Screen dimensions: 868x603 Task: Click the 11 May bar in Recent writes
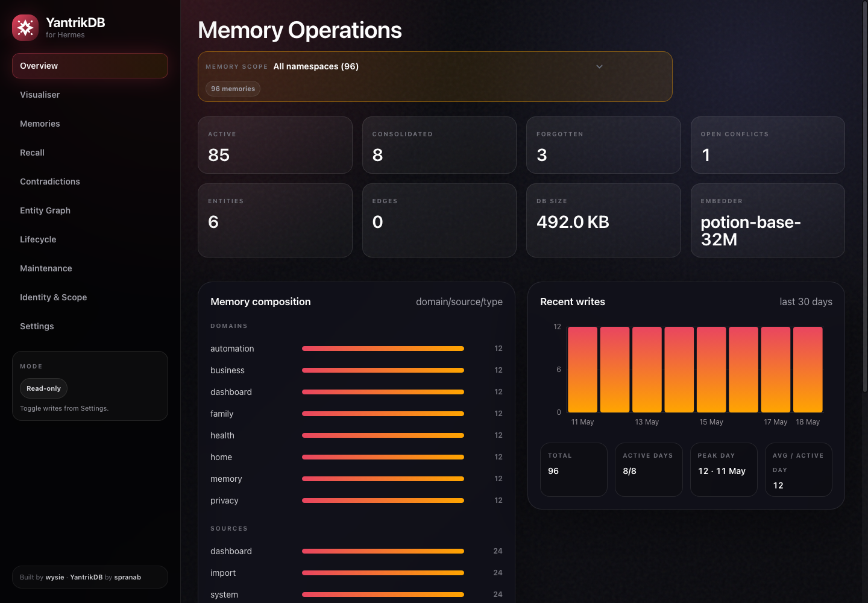click(583, 370)
